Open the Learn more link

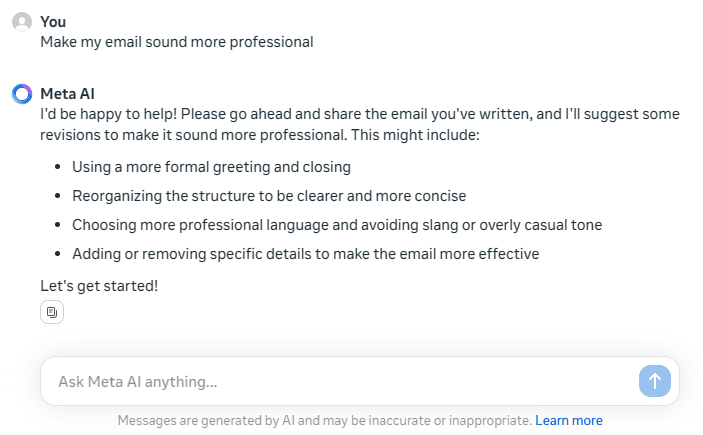(568, 421)
